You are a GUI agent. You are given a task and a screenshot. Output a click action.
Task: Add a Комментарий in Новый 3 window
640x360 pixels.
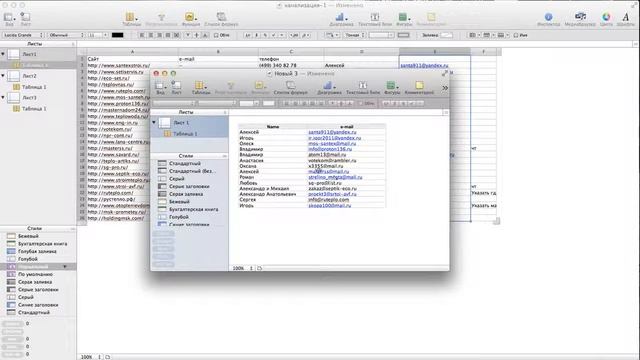419,87
